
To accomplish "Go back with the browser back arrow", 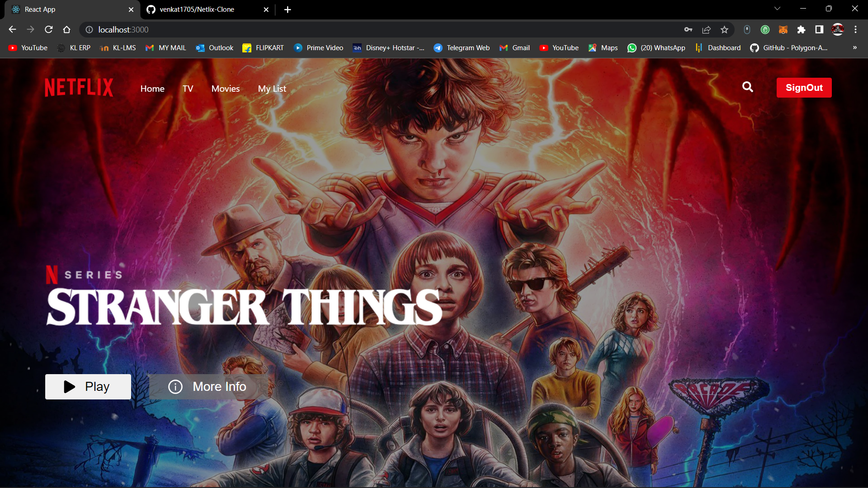I will point(12,29).
